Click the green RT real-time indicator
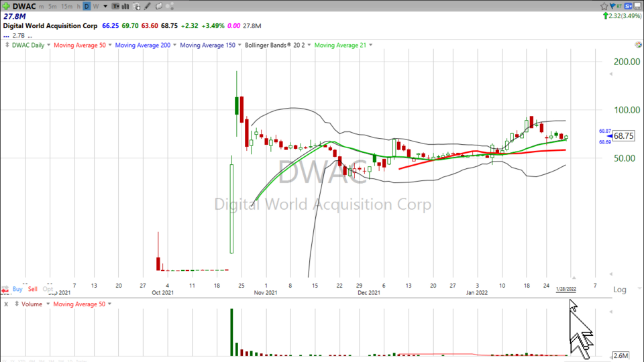This screenshot has height=362, width=644. click(619, 6)
